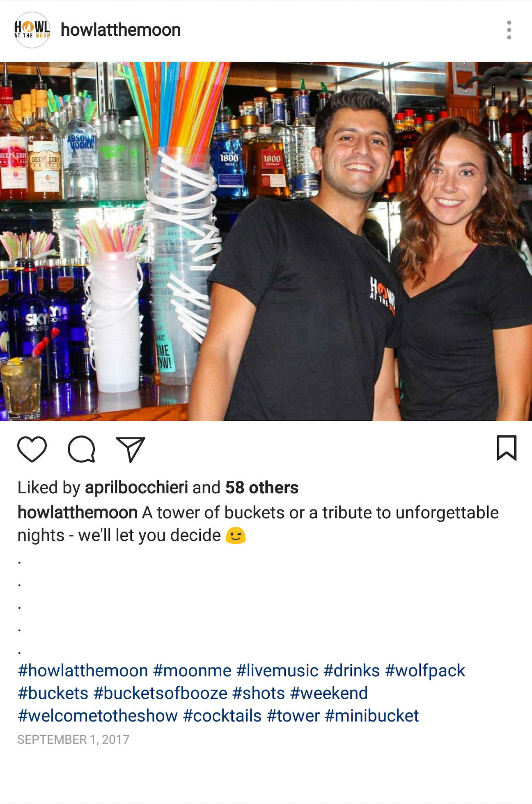
Task: Open the #wolfpack hashtag
Action: pos(425,671)
